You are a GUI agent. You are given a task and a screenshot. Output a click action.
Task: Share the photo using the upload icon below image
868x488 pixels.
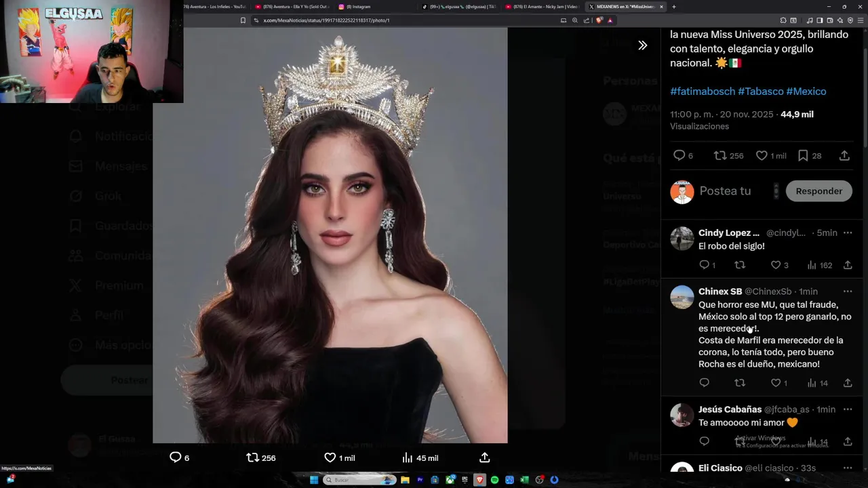point(485,457)
